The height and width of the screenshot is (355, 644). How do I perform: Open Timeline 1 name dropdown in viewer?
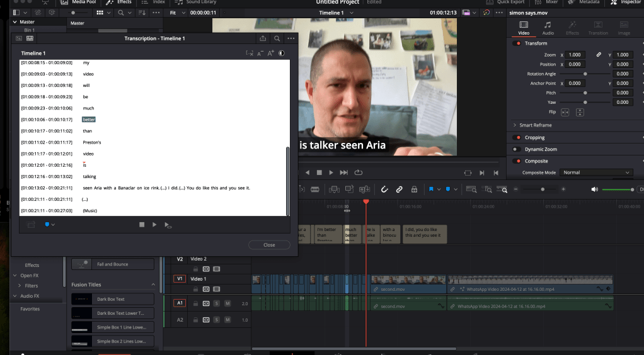click(352, 13)
